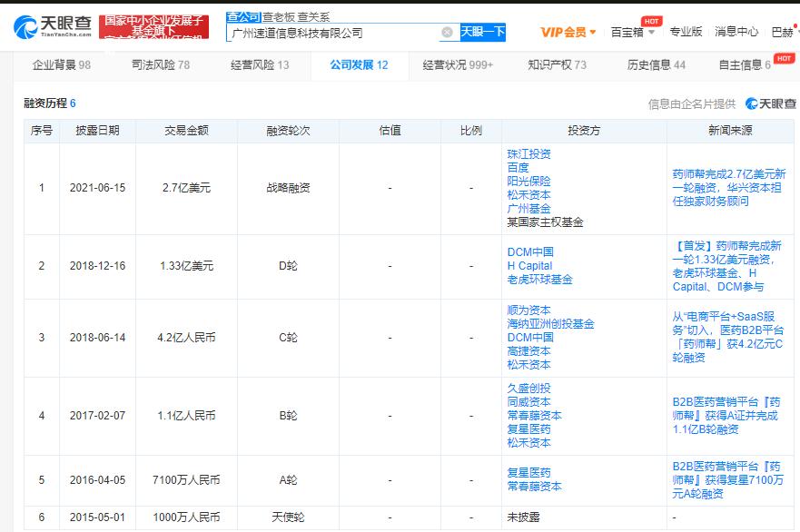The width and height of the screenshot is (800, 532).
Task: Expand the 百宝箱 dropdown menu
Action: pyautogui.click(x=633, y=32)
